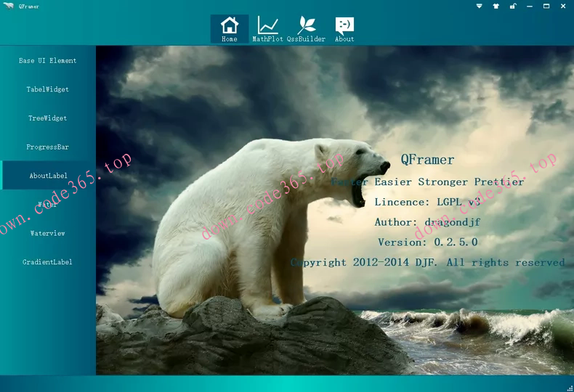Switch to TabelWidget in sidebar
The width and height of the screenshot is (574, 392).
pos(48,89)
